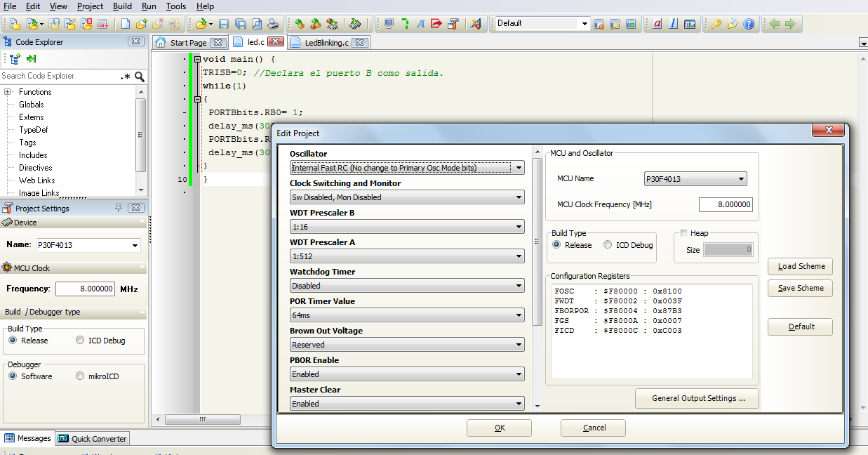Select Release radio in Project Settings panel

click(13, 341)
